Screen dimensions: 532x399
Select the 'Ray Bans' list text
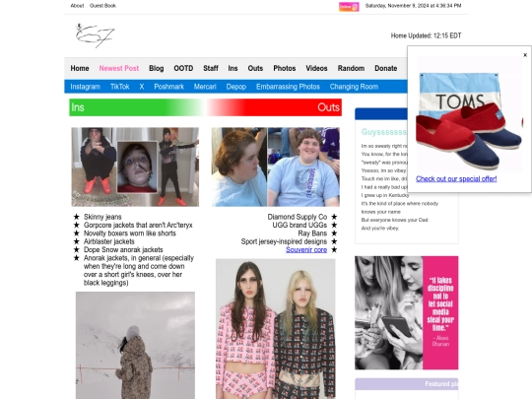(312, 233)
